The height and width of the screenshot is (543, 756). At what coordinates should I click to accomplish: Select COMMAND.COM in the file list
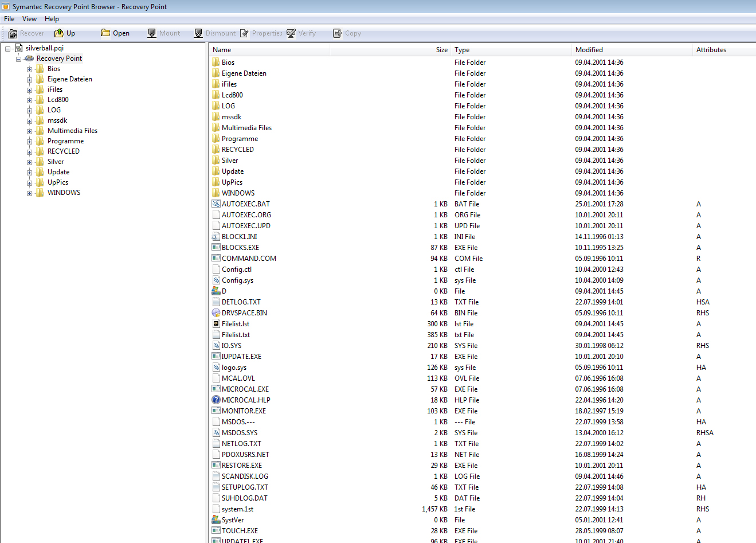point(249,259)
